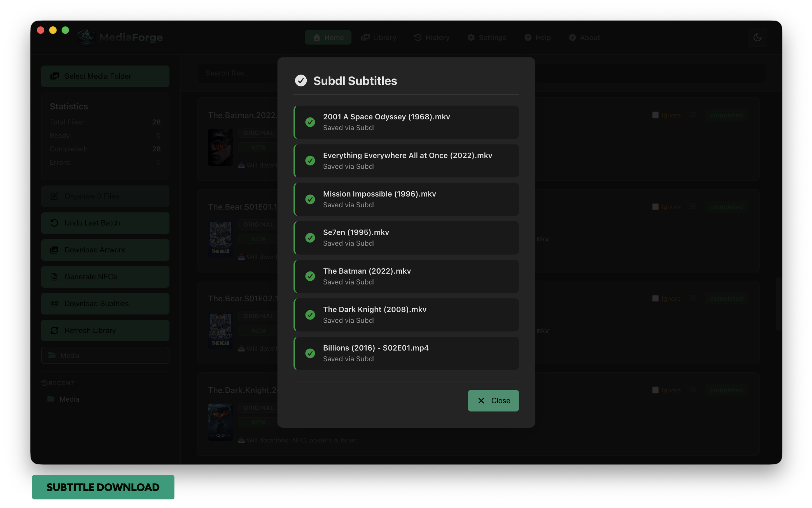Click success icon for Everything Everywhere All at Once
Screen dimensions: 812x508
point(310,161)
